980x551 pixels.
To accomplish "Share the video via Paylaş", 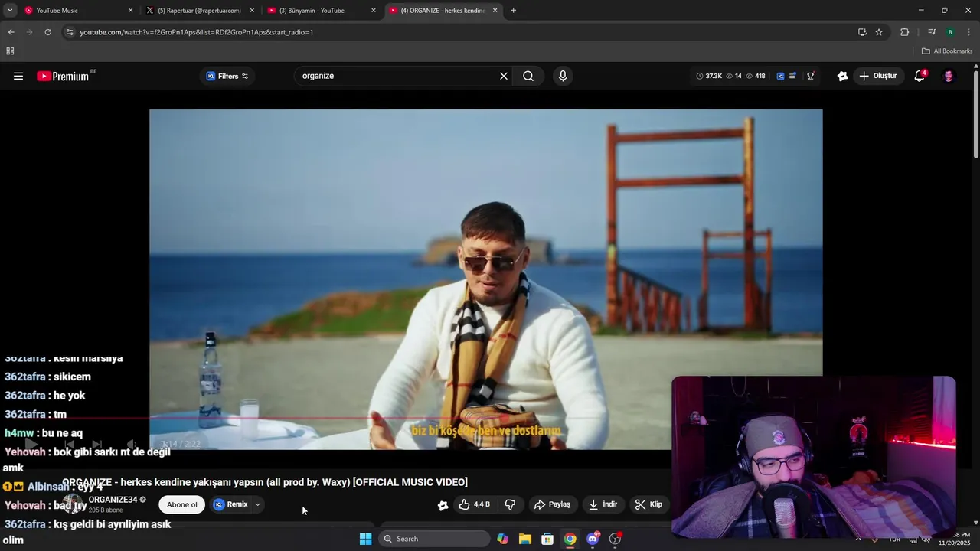I will [553, 504].
